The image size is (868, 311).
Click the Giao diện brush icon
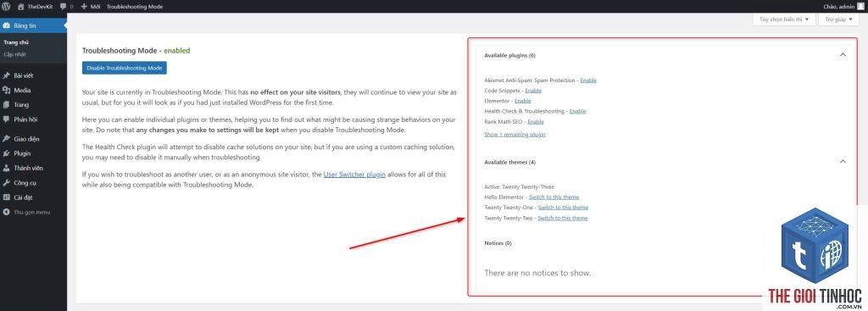[x=6, y=139]
